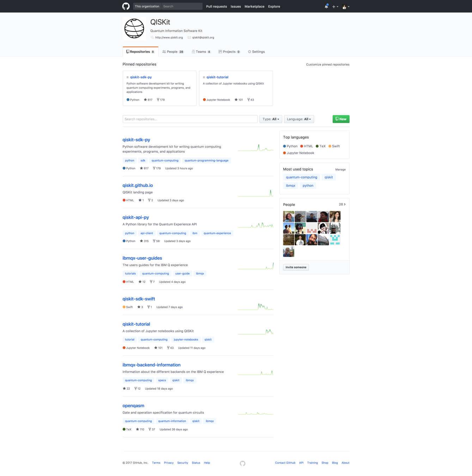Click Customize pinned repositories link

pyautogui.click(x=327, y=65)
